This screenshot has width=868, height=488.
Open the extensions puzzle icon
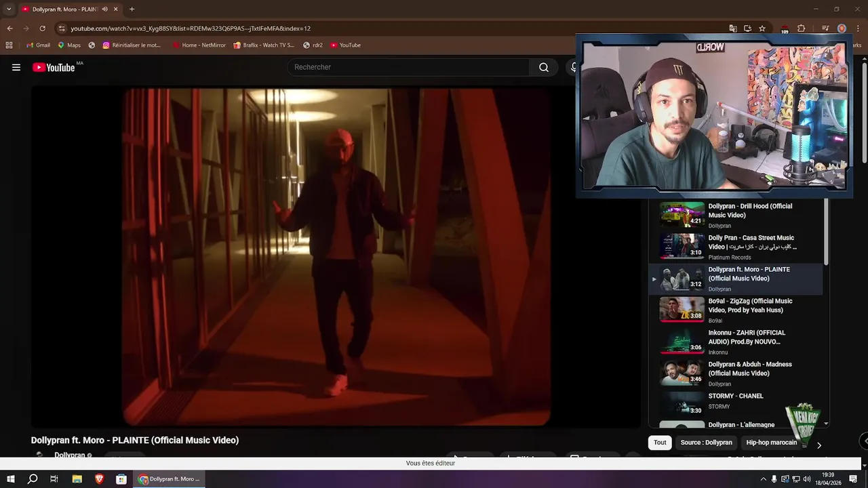pos(801,28)
